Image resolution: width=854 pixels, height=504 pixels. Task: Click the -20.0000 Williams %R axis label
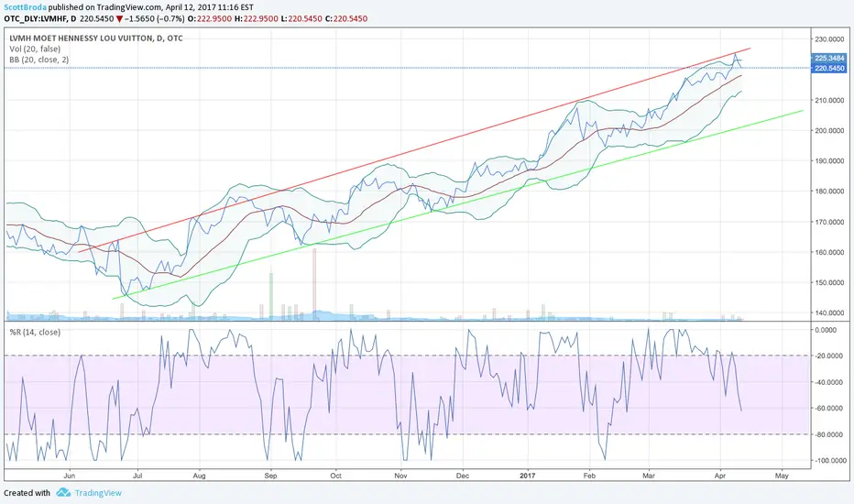[831, 356]
